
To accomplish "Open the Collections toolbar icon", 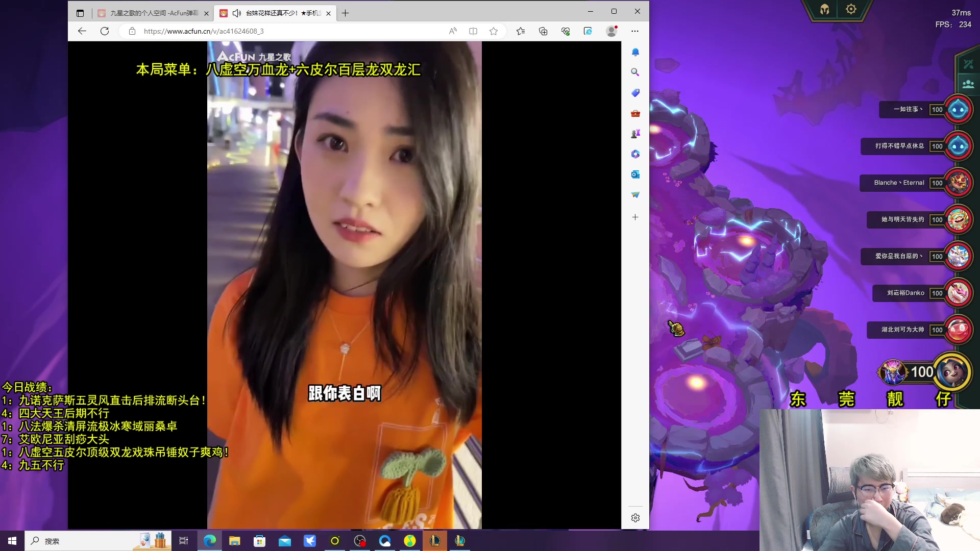I will 543,31.
